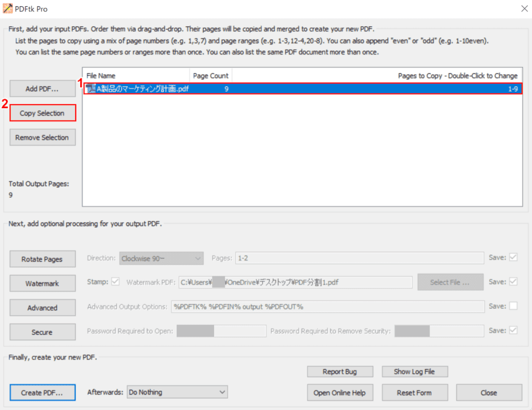
Task: Click the Close button at the bottom
Action: (x=489, y=393)
